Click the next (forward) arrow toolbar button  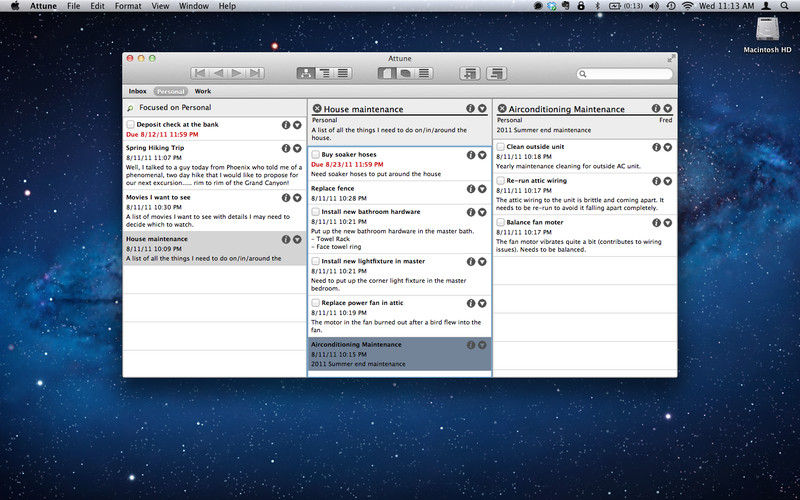pos(237,73)
